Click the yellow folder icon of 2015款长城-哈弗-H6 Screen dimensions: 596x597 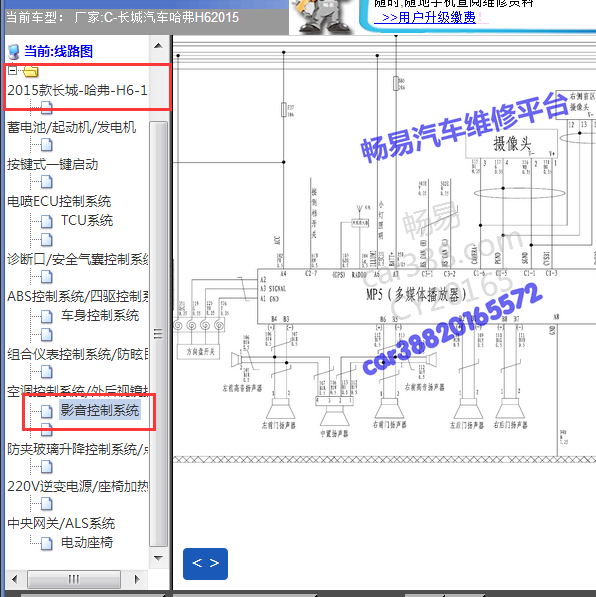(30, 71)
